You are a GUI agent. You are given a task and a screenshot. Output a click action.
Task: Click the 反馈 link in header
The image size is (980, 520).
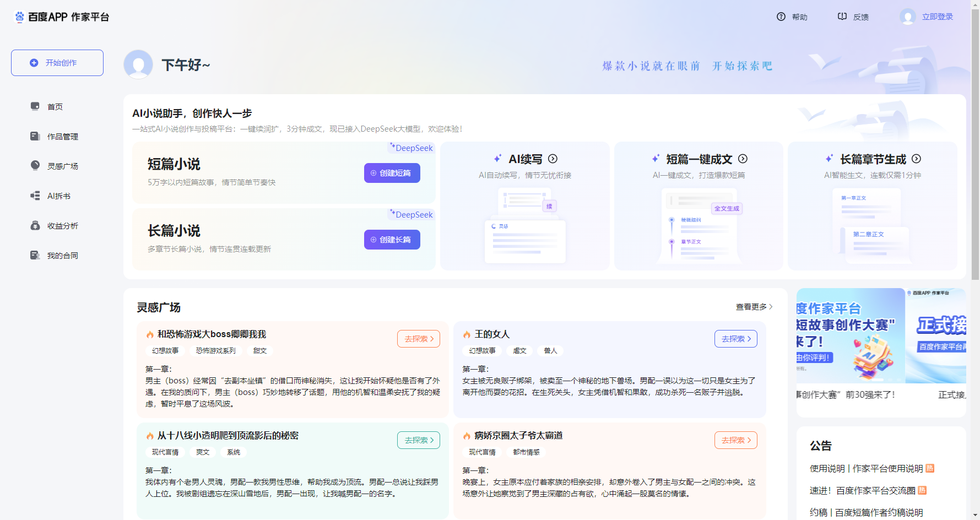[x=861, y=17]
